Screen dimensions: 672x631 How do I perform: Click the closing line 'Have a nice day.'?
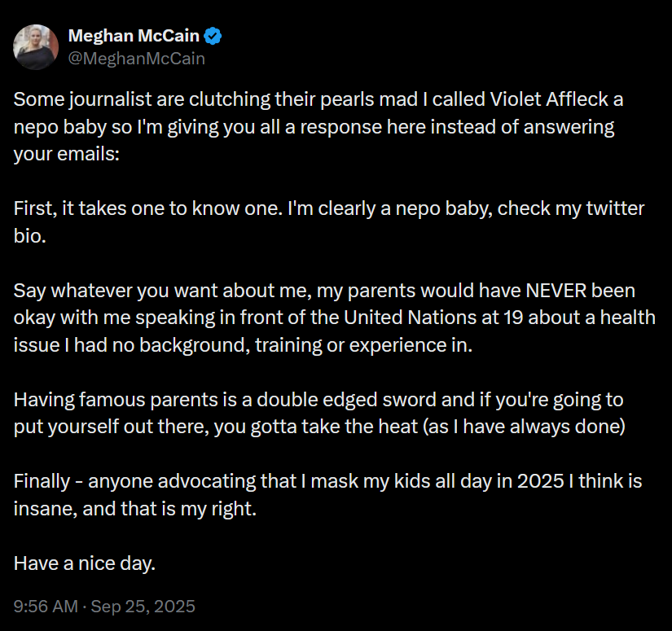click(x=85, y=563)
